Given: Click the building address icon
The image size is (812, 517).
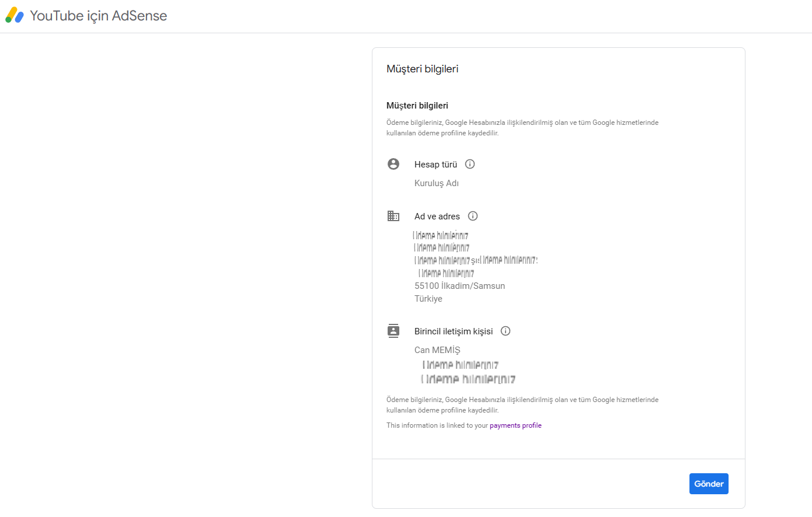Looking at the screenshot, I should (x=393, y=216).
